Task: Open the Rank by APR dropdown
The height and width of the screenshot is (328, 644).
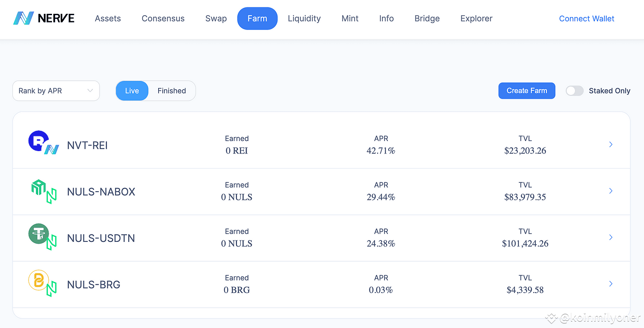Action: [x=56, y=91]
